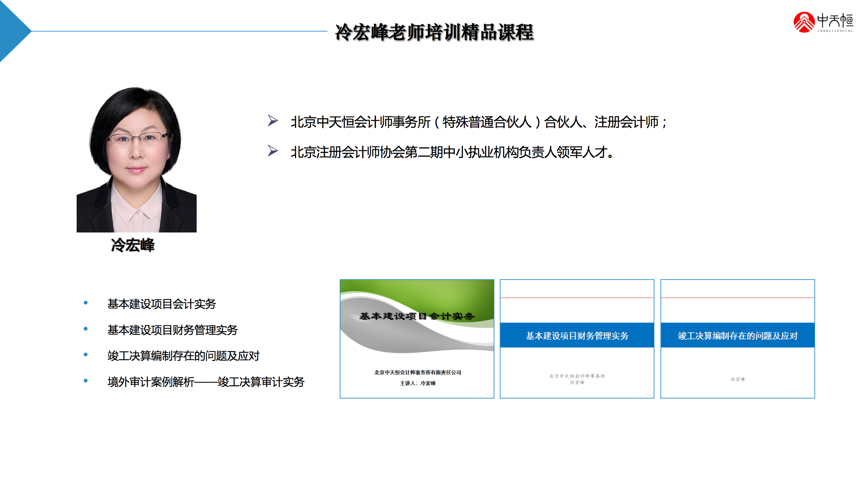This screenshot has width=868, height=488.
Task: Click the name caption 冷宏峰 under photo
Action: pyautogui.click(x=133, y=245)
